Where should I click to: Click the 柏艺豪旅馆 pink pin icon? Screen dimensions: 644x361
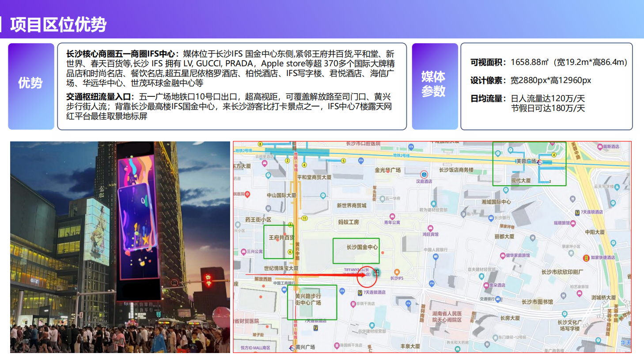pos(579,293)
